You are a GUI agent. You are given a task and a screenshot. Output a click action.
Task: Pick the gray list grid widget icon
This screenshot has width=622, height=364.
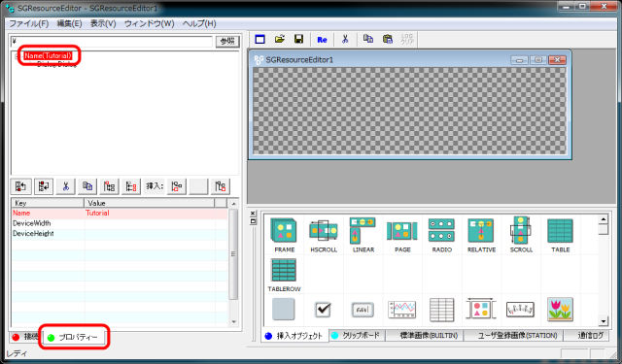click(x=441, y=310)
